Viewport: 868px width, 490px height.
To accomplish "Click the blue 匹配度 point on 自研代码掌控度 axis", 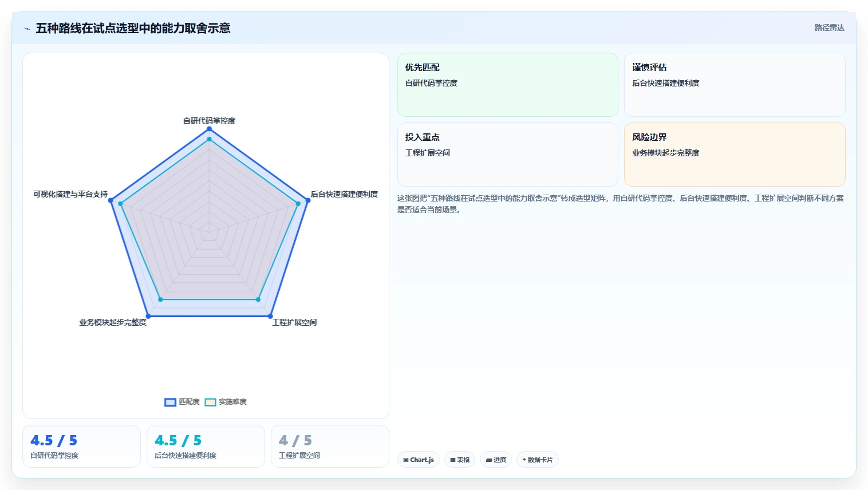I will 209,129.
